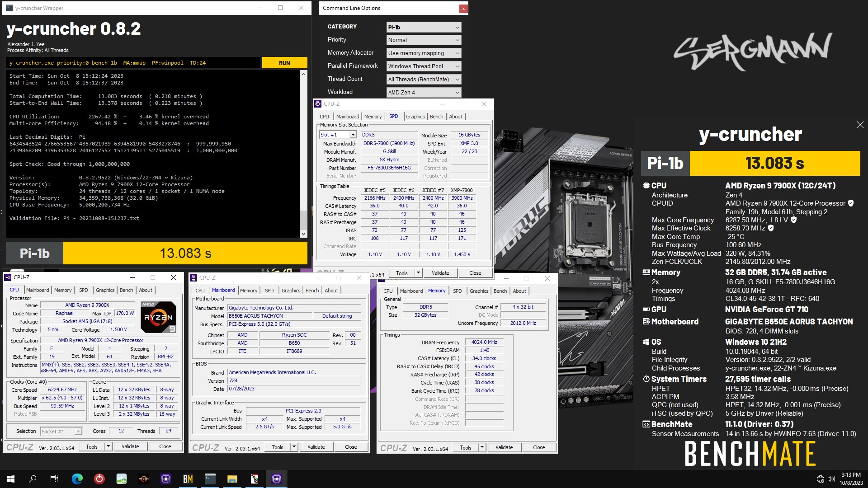Open the Workload AMD Zen 4 dropdown
Screen dimensions: 868x488
(424, 93)
